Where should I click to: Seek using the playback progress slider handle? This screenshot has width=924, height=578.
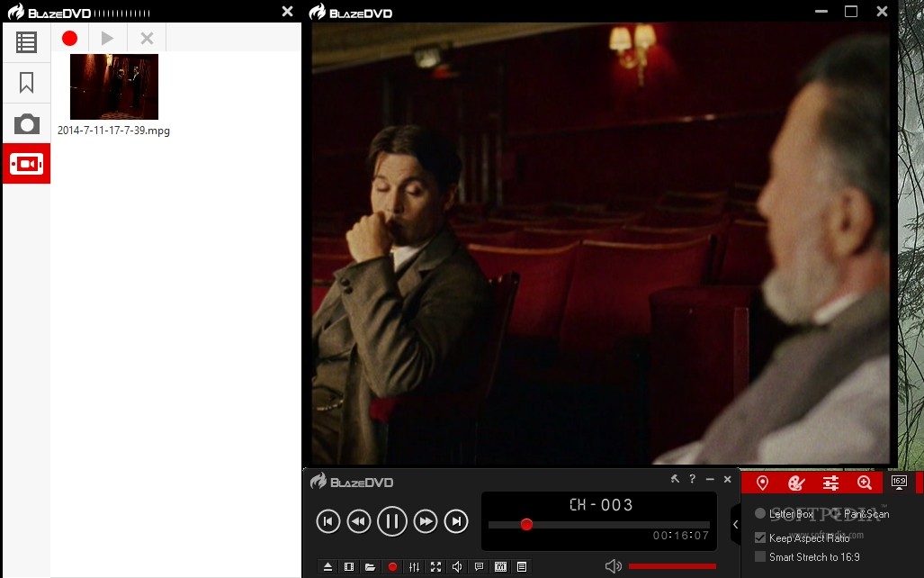tap(527, 524)
